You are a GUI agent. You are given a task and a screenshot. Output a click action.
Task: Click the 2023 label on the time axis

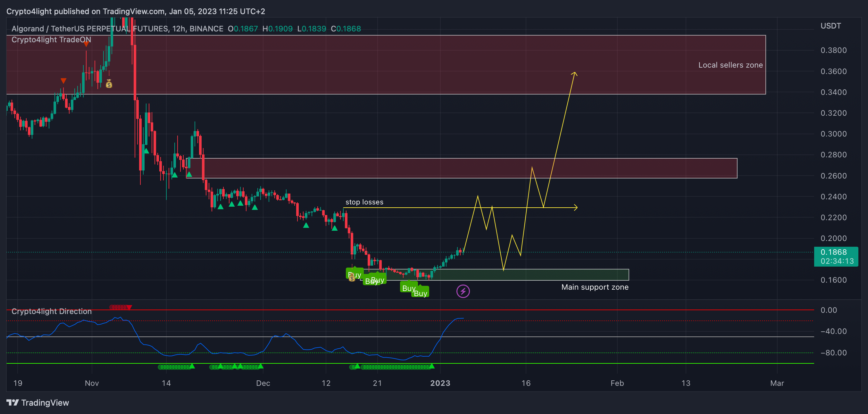pyautogui.click(x=440, y=383)
